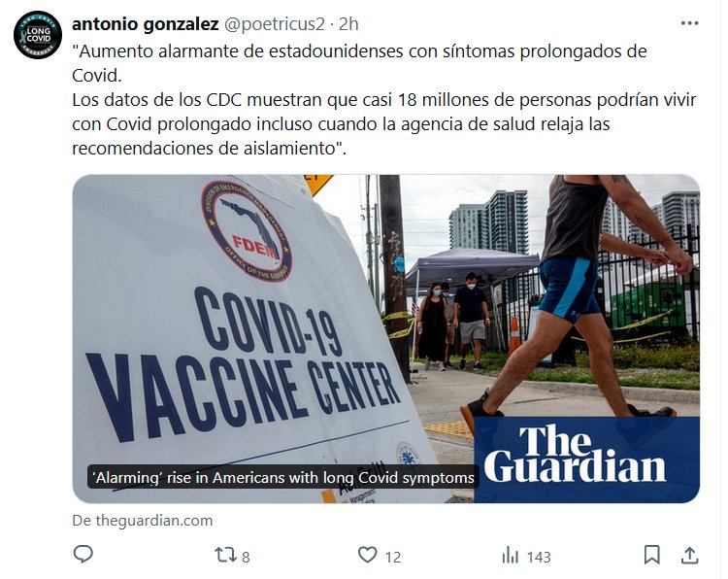This screenshot has height=579, width=728.
Task: Open antonio gonzalez's profile name
Action: click(x=146, y=24)
